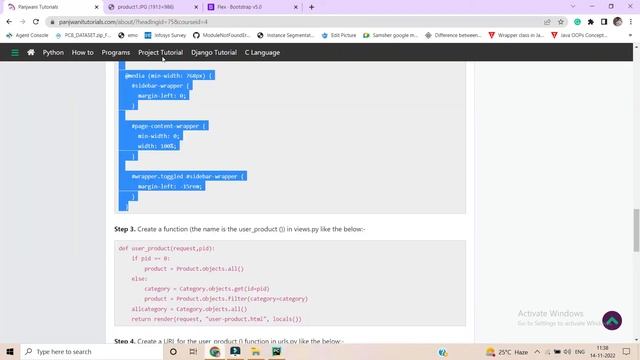
Task: Switch to the product1.JPG tab
Action: click(152, 7)
